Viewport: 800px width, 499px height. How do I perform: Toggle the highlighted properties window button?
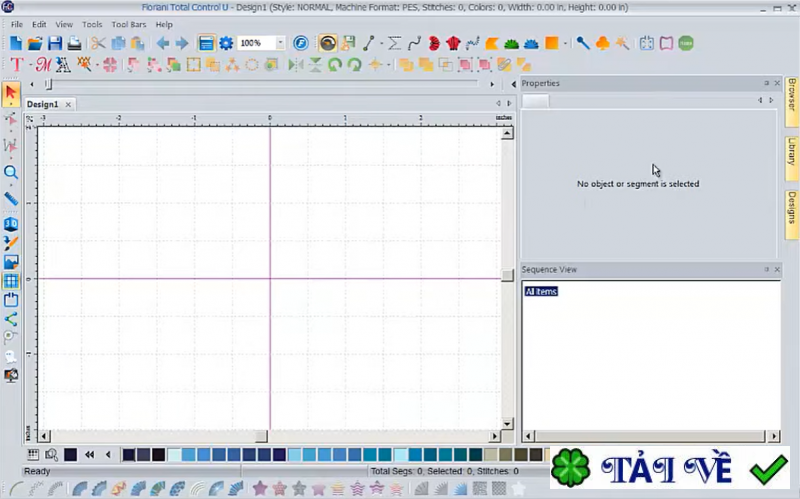[206, 43]
